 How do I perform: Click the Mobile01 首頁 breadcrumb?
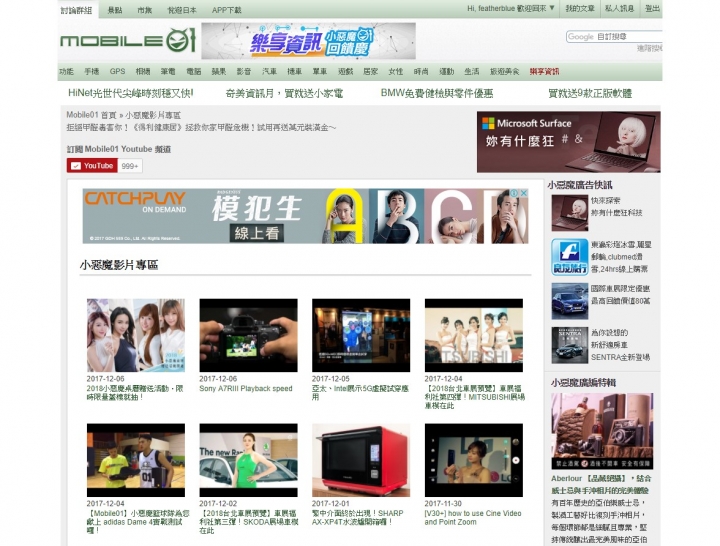click(91, 115)
